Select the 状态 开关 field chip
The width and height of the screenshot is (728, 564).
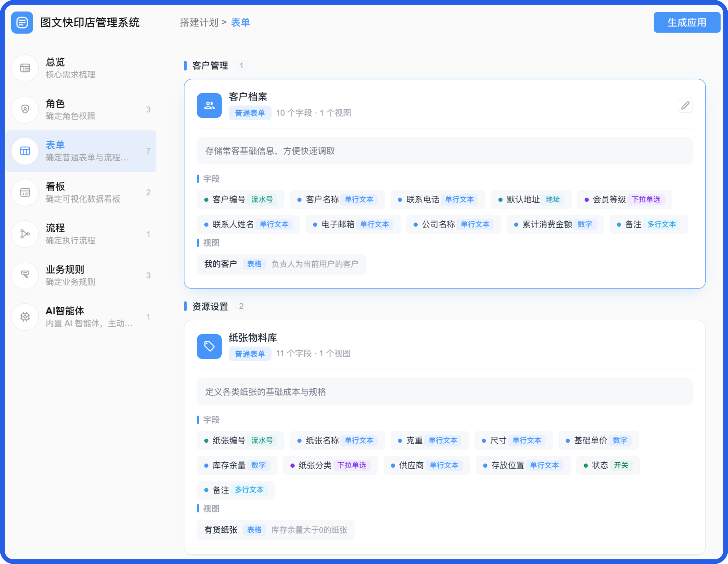[608, 465]
